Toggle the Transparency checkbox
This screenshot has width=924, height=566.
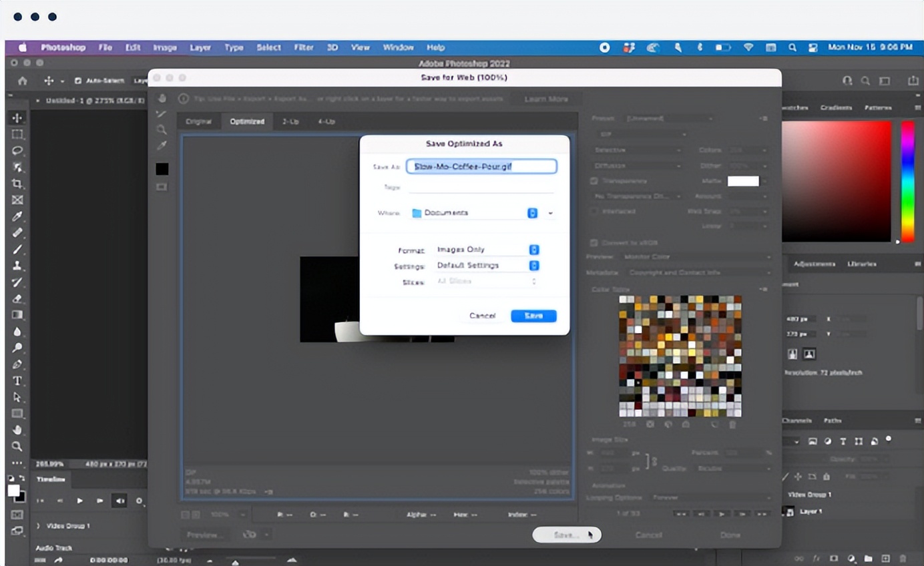pos(594,181)
